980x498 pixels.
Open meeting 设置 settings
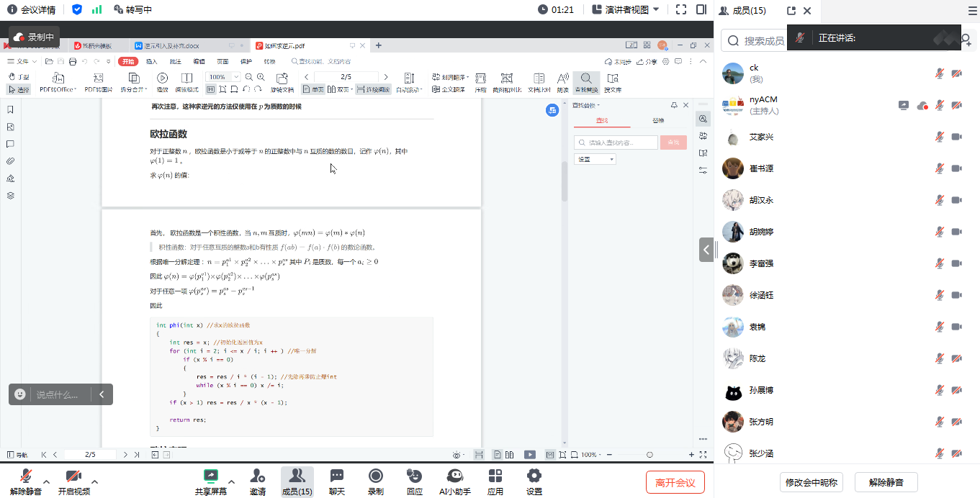[x=534, y=481]
